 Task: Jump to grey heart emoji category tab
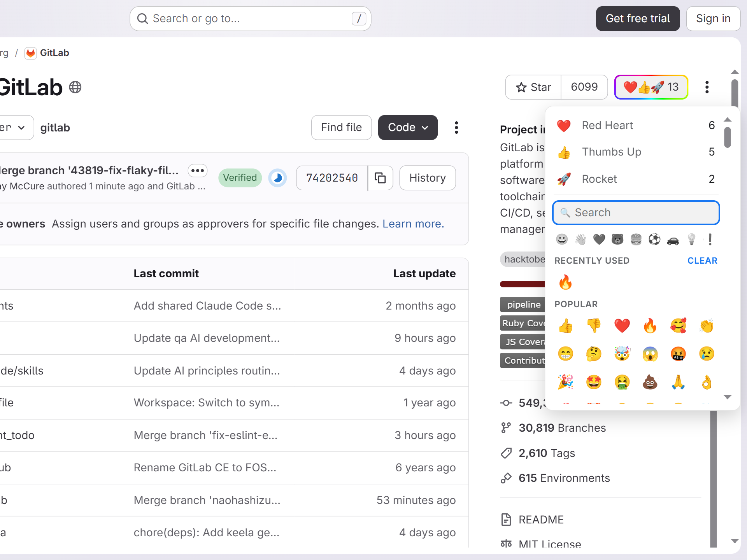tap(599, 239)
